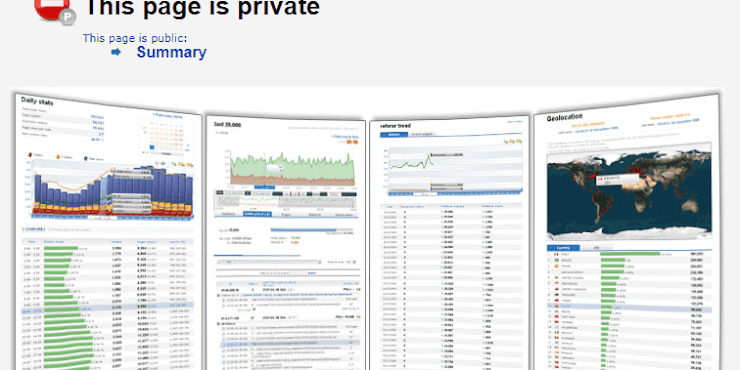Click the world map in Geolocation thumbnail
Viewport: 740px width, 370px height.
coord(629,193)
